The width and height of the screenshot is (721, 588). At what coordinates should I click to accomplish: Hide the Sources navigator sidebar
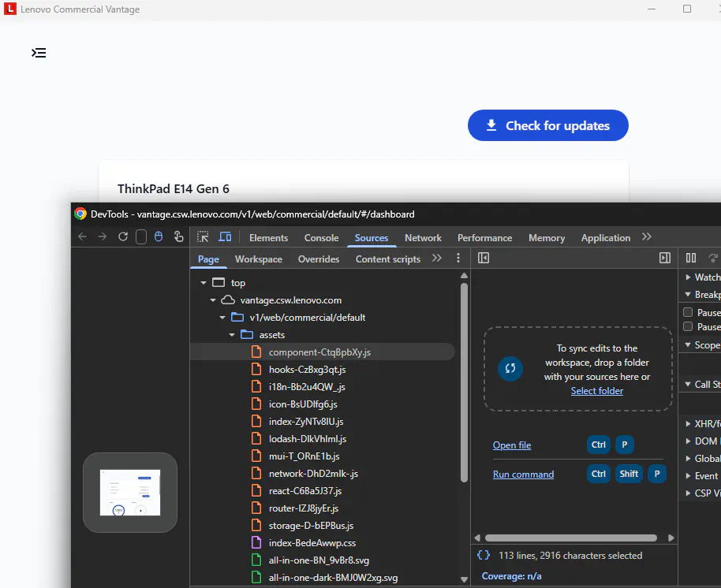click(484, 259)
